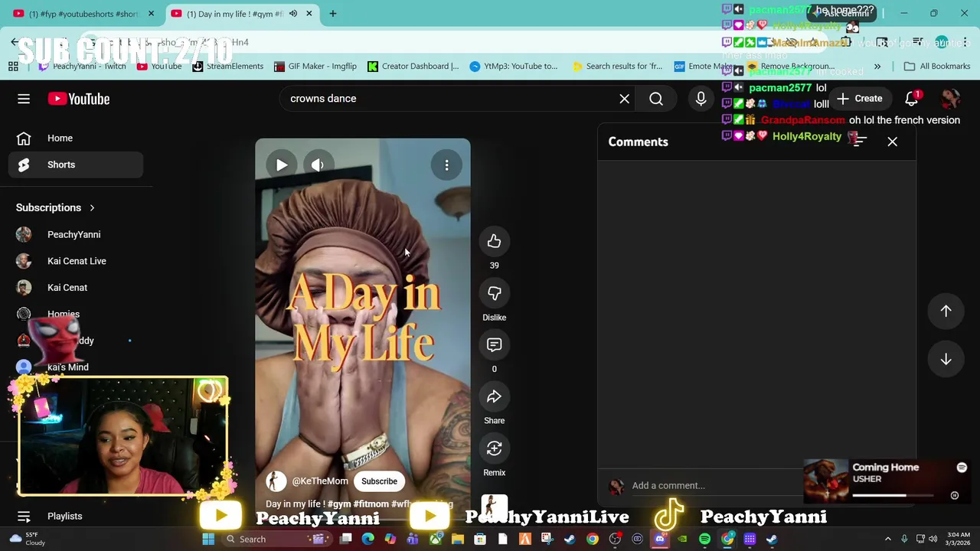Open the Short's three-dot more menu
This screenshot has width=980, height=551.
pos(446,165)
